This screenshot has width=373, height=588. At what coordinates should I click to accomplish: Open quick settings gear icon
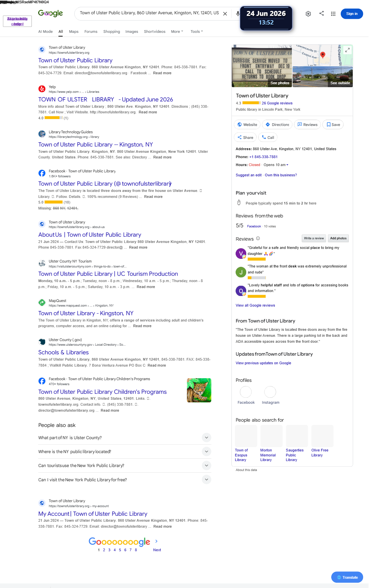[x=308, y=14]
